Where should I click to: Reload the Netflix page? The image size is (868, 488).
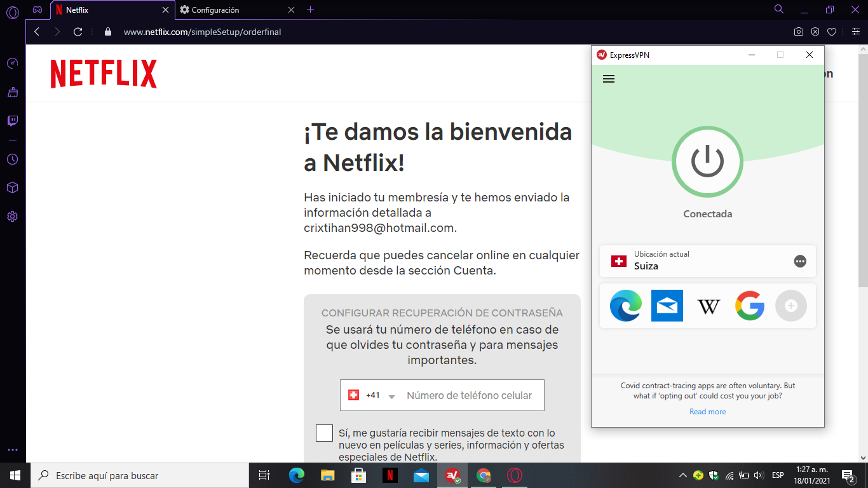click(78, 32)
